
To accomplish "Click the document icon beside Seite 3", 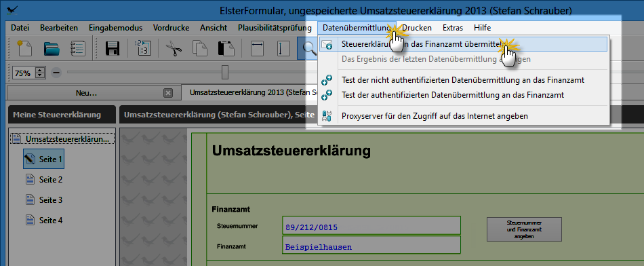I will click(x=30, y=199).
